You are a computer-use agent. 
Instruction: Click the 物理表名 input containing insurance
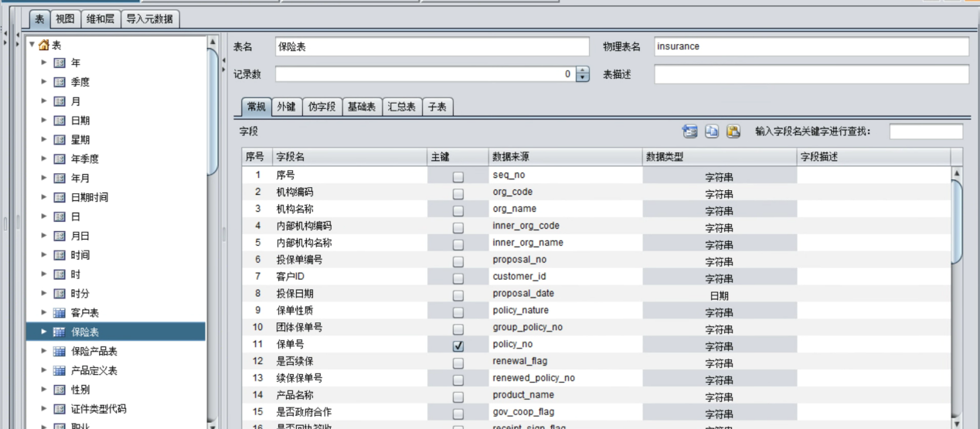pyautogui.click(x=811, y=46)
